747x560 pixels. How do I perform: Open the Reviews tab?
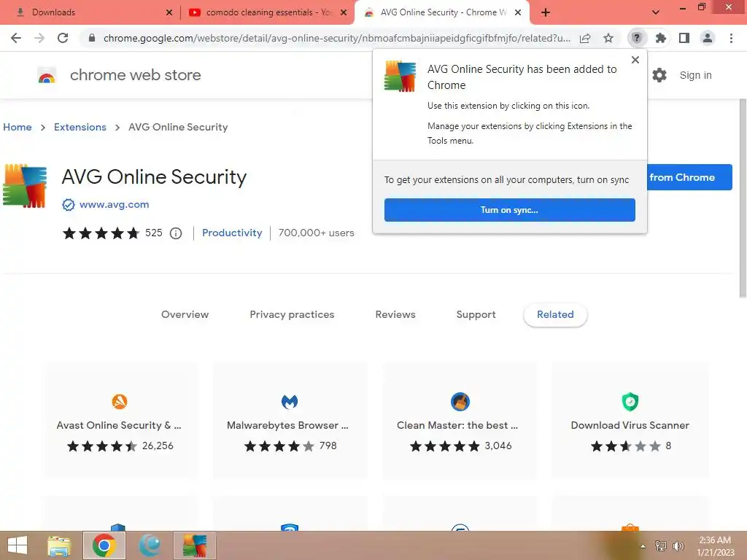(x=395, y=314)
